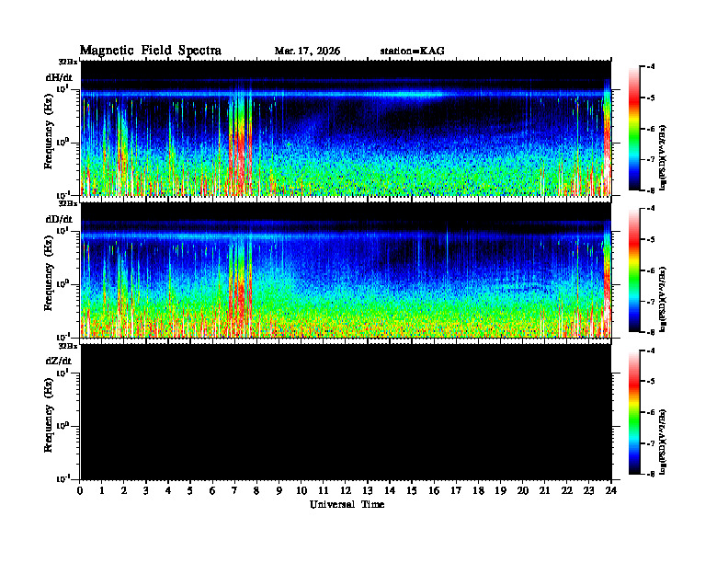Click the "-6" value on dZ/dt color bar
The height and width of the screenshot is (563, 728).
651,412
